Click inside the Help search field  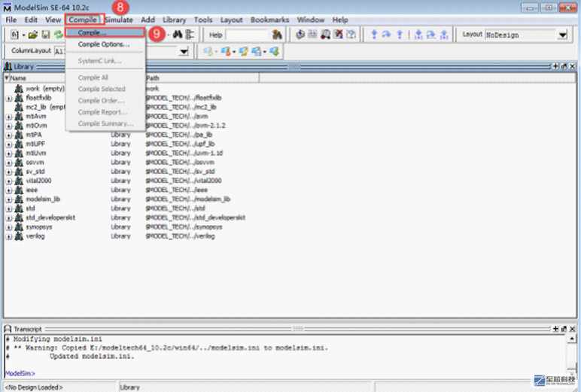point(248,35)
